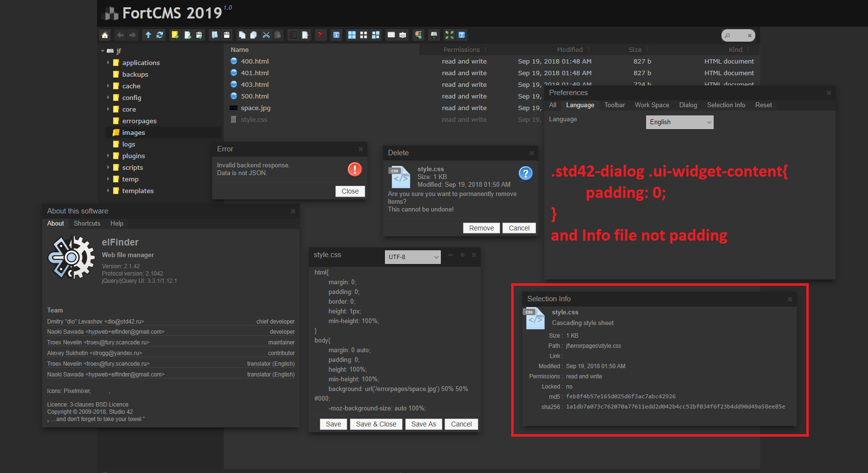The height and width of the screenshot is (473, 868).
Task: Open the upload files dialog
Action: click(199, 35)
